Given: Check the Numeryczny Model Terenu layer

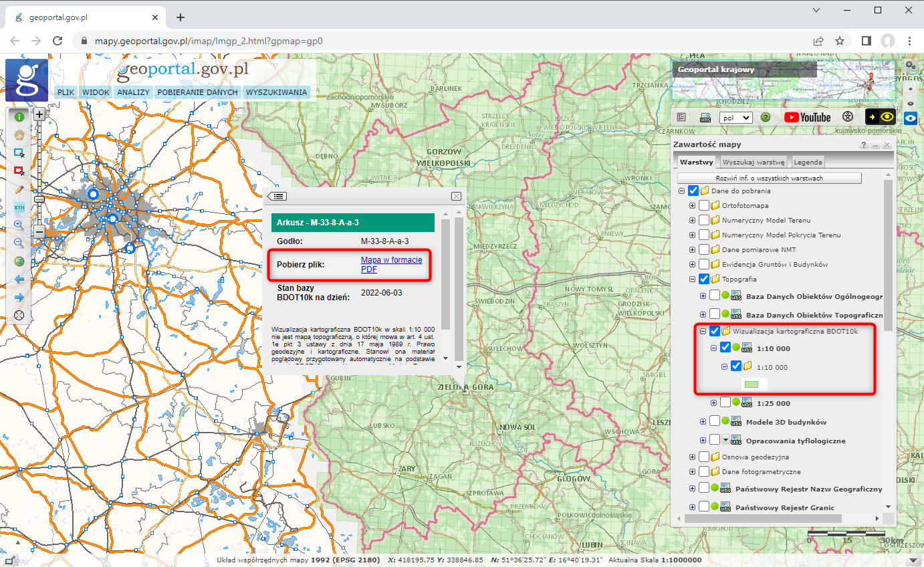Looking at the screenshot, I should pyautogui.click(x=703, y=220).
